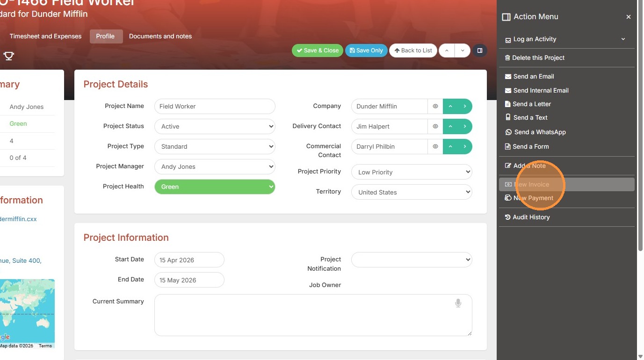Screen dimensions: 644x360
Task: Click the Current Summary text area
Action: [313, 315]
